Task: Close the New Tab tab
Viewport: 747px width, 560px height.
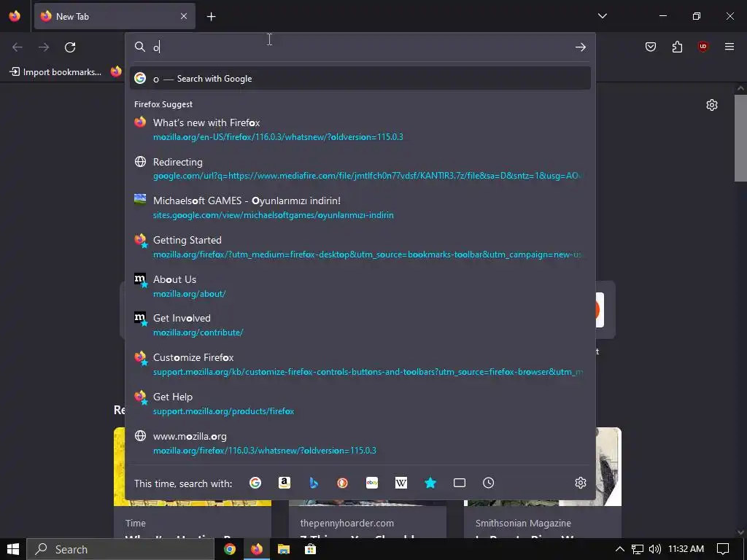Action: pos(184,16)
